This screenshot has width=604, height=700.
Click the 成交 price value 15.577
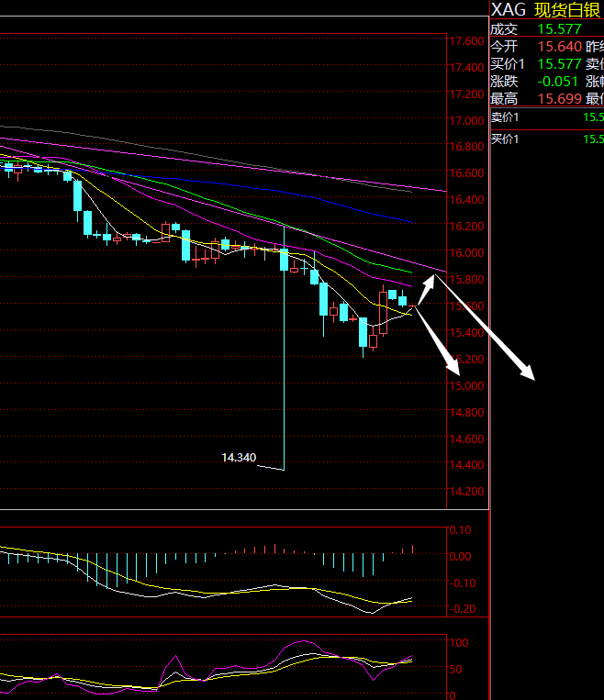click(559, 29)
